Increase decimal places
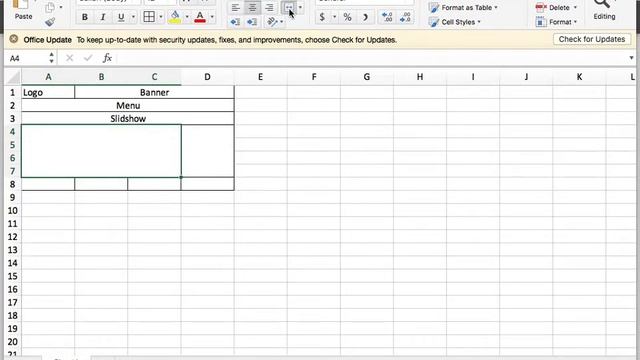Viewport: 640px width, 360px height. coord(387,17)
